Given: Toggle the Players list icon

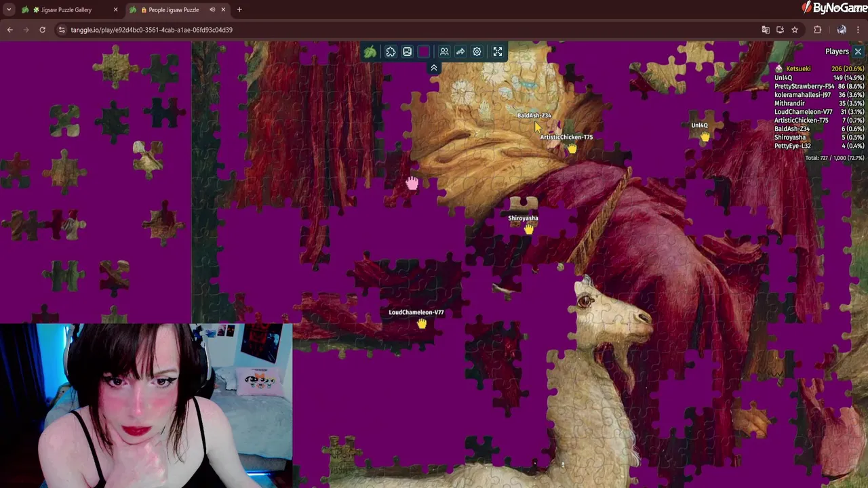Looking at the screenshot, I should [444, 52].
